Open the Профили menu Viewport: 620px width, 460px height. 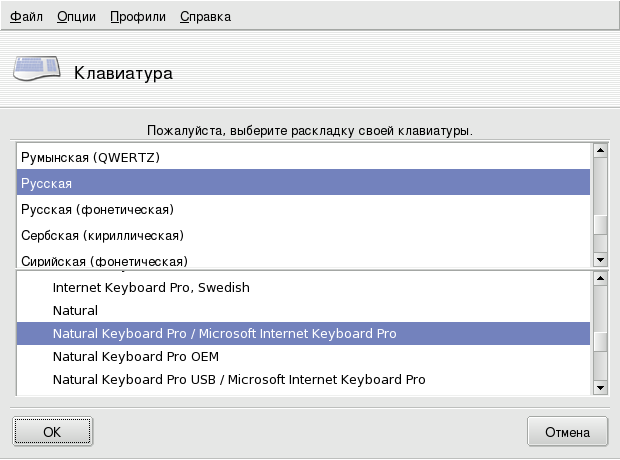(x=138, y=17)
